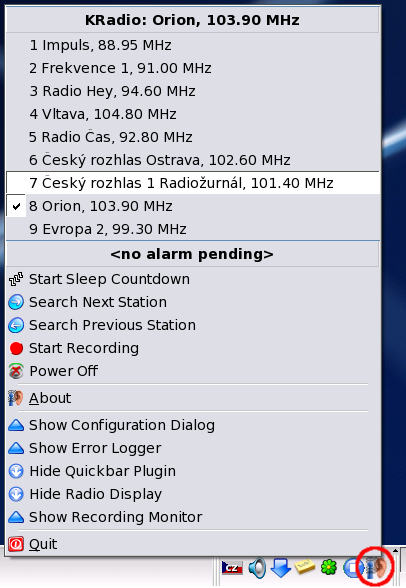Viewport: 406px width, 588px height.
Task: Click the KRadio ear tray icon
Action: click(376, 568)
